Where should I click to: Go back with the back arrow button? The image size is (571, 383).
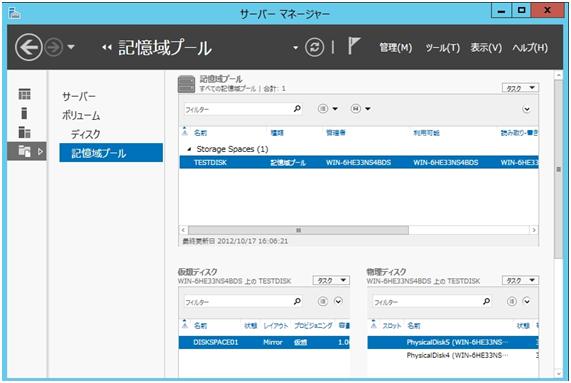29,47
